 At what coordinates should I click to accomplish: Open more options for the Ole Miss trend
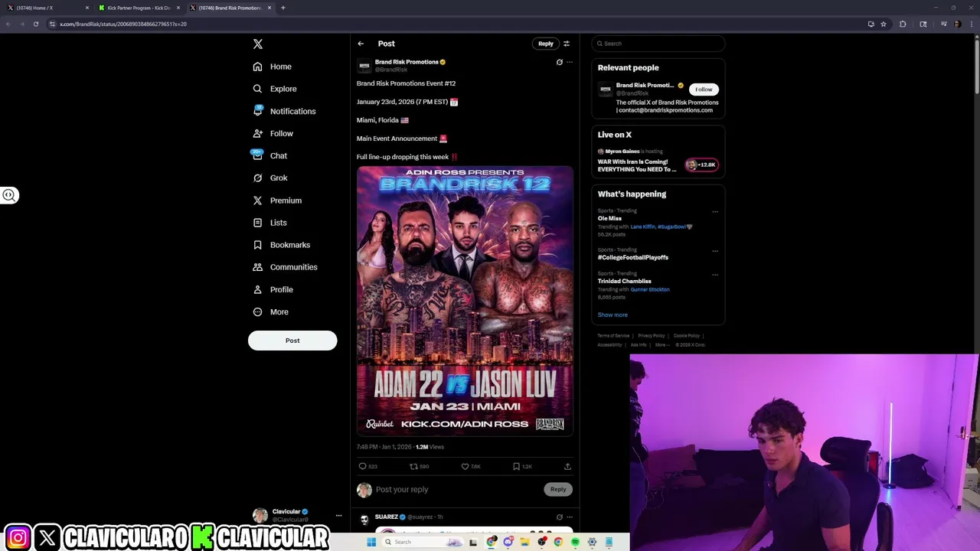(715, 212)
